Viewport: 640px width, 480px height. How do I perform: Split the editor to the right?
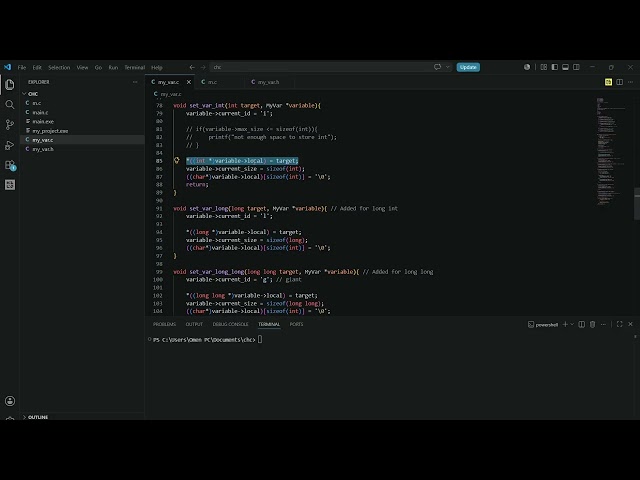point(620,82)
